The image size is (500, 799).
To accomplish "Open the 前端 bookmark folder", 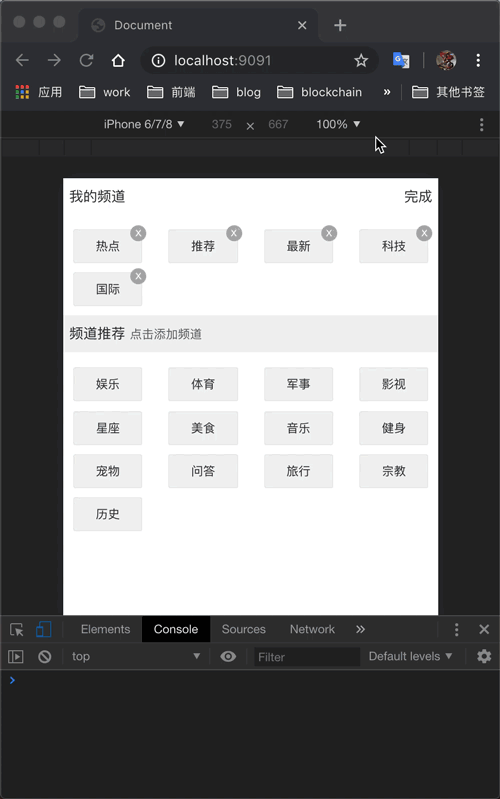I will pos(171,92).
